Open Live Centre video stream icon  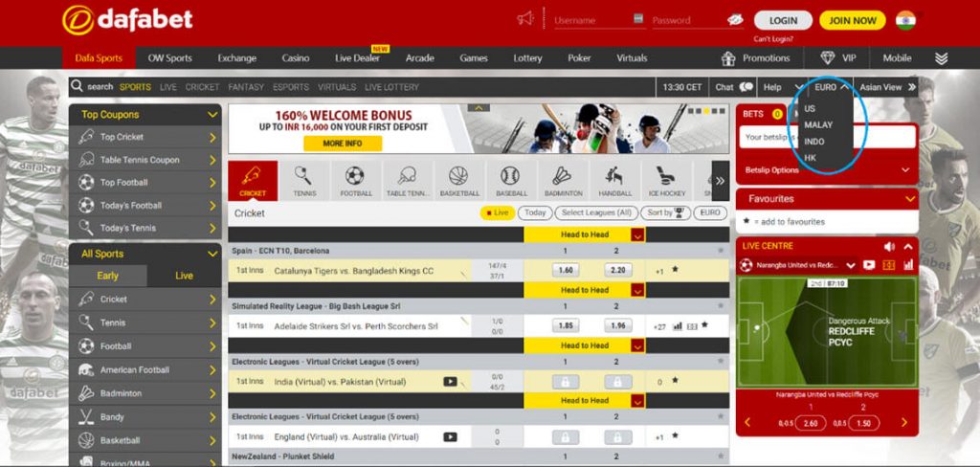pyautogui.click(x=869, y=265)
